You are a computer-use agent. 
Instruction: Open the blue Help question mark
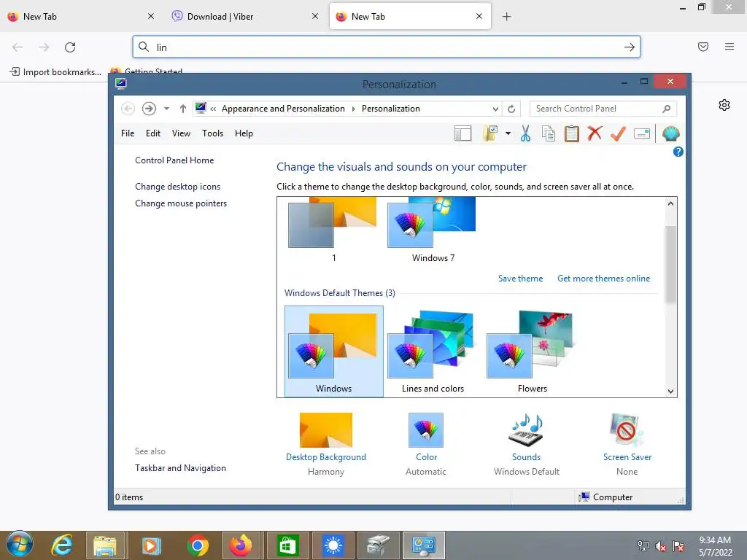tap(678, 152)
